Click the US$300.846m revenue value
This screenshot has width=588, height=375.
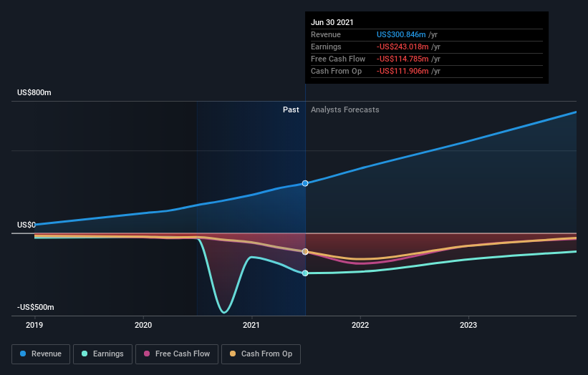[x=401, y=34]
